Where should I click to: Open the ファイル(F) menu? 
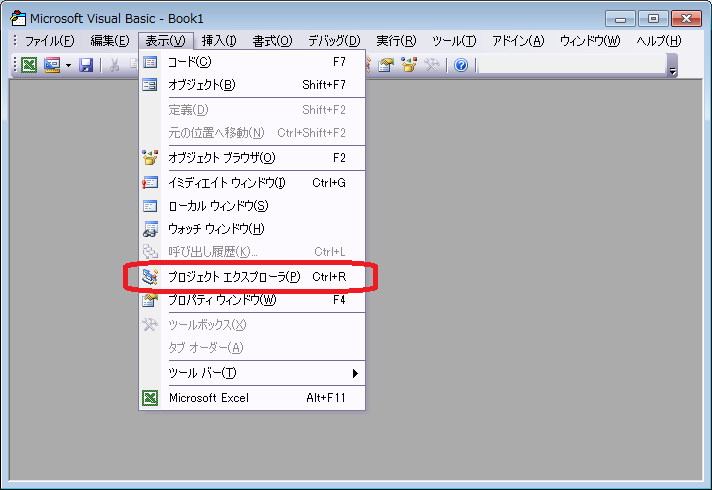click(x=49, y=41)
